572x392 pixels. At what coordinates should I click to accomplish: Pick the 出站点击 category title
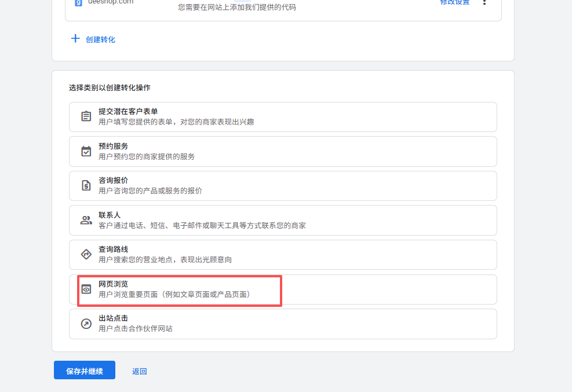point(114,318)
